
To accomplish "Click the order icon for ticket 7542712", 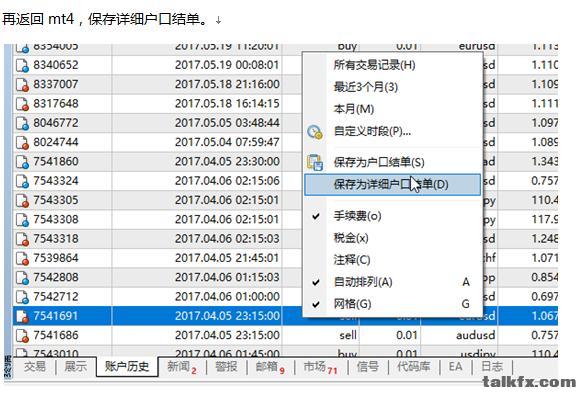I will coord(22,297).
